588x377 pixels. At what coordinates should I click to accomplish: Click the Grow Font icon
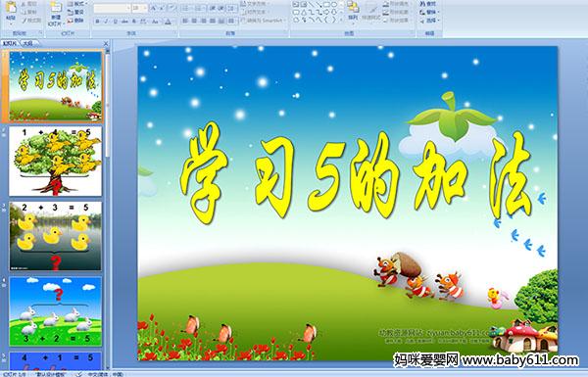pyautogui.click(x=154, y=8)
